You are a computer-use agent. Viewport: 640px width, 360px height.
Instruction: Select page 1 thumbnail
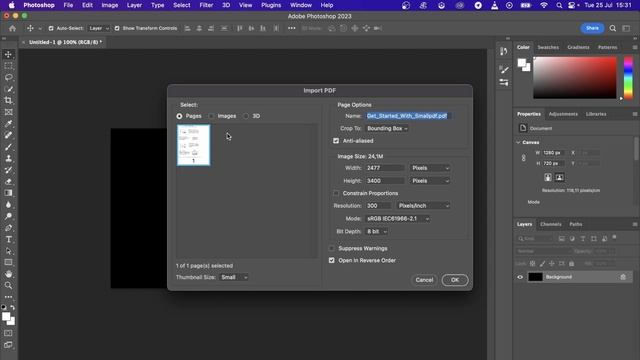click(x=193, y=145)
